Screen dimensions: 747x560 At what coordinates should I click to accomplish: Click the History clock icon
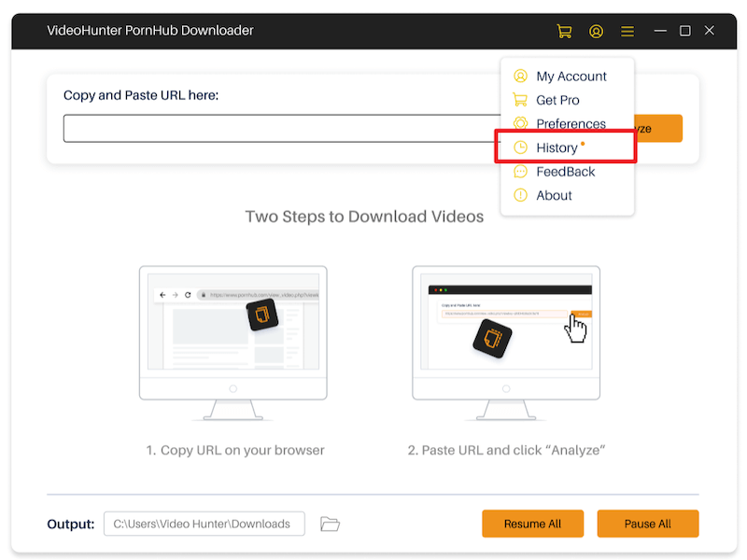pos(520,147)
